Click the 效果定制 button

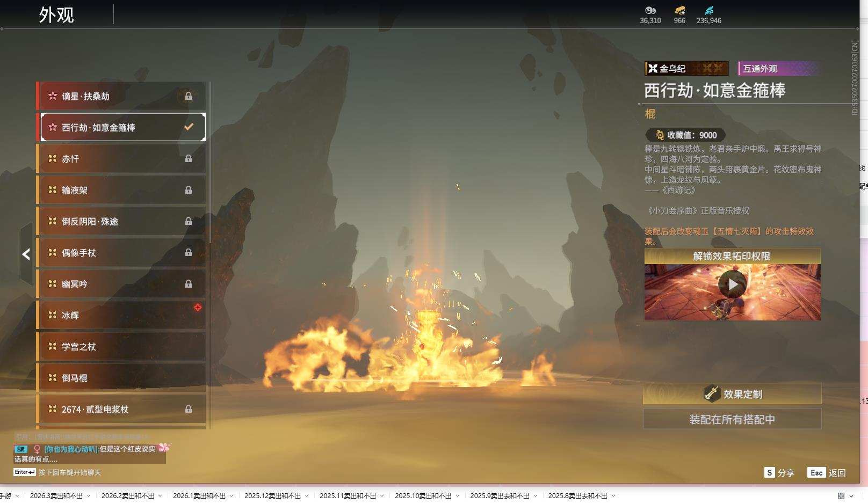(x=732, y=394)
